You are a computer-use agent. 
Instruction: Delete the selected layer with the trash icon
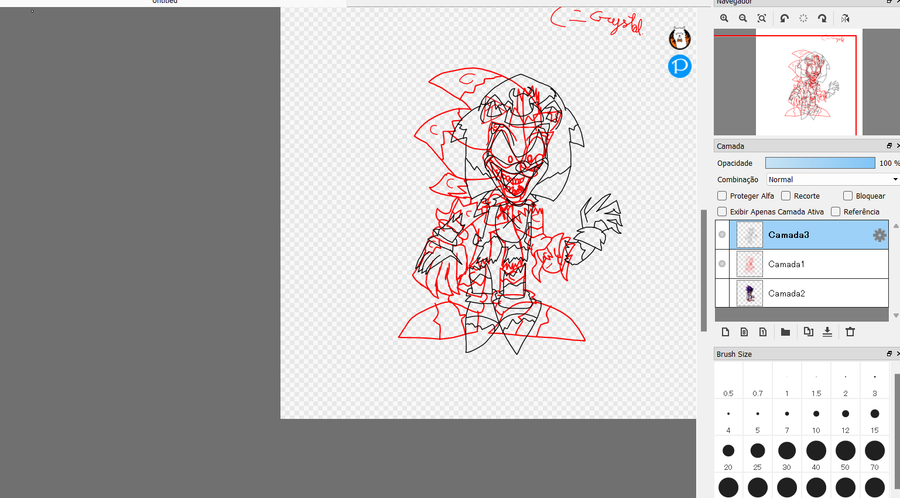pyautogui.click(x=850, y=332)
